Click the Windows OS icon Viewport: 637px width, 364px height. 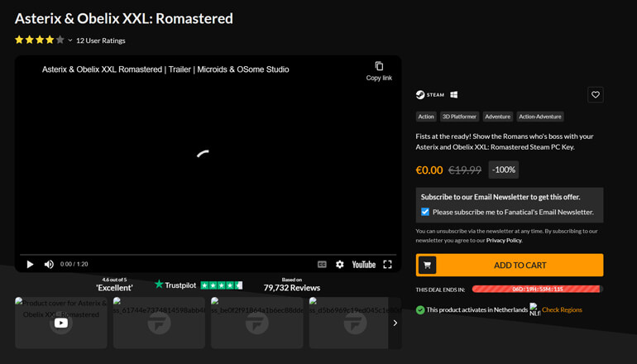pos(454,94)
